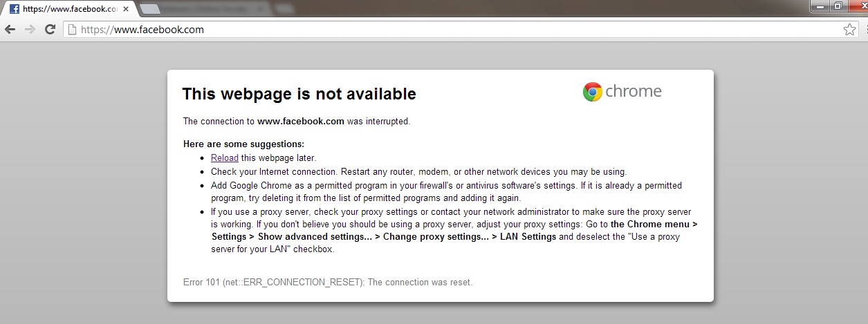Click the Reload link in suggestions
The image size is (868, 324).
point(225,158)
